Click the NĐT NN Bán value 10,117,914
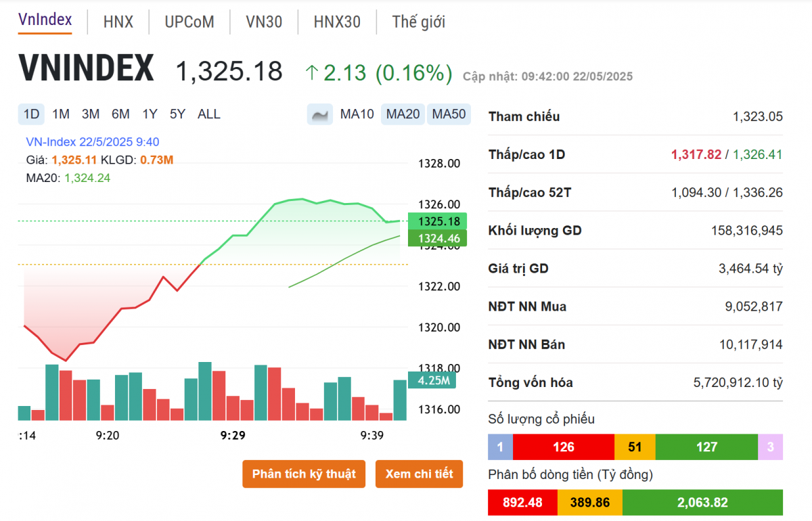 (751, 344)
